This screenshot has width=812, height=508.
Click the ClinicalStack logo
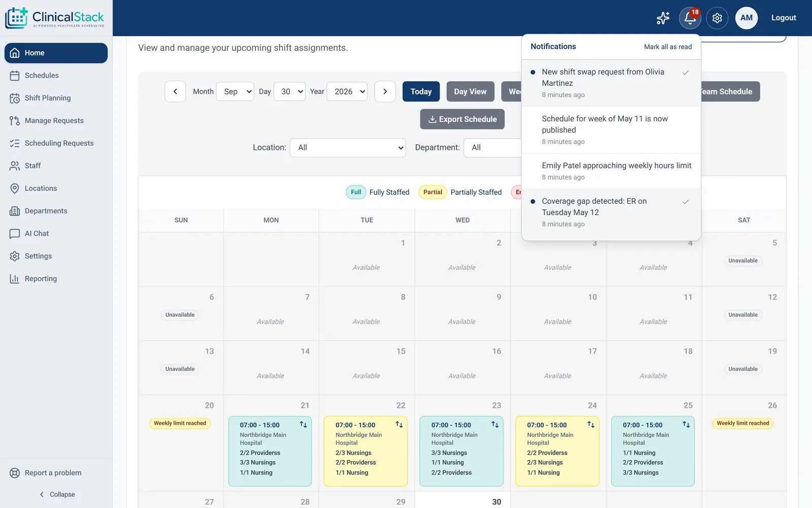pyautogui.click(x=55, y=18)
